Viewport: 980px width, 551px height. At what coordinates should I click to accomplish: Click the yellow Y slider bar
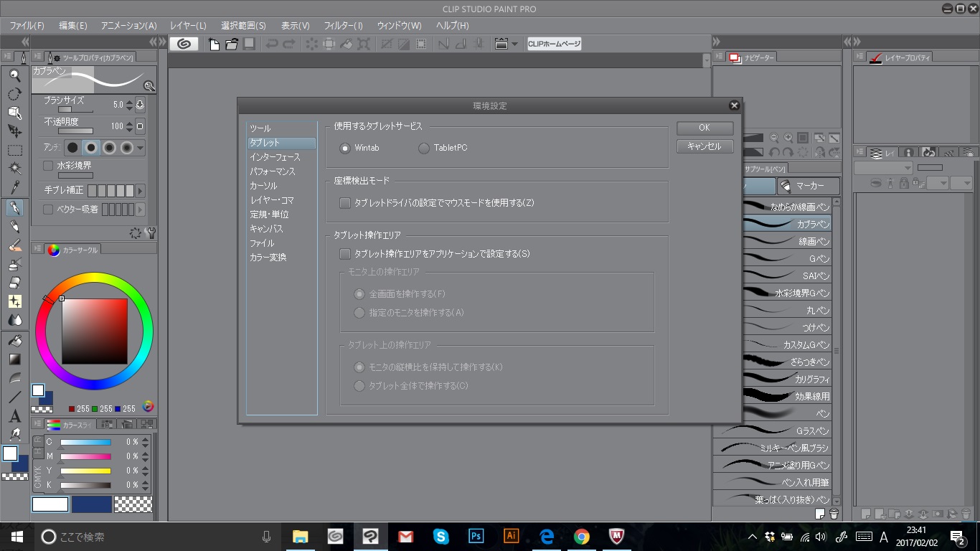[85, 471]
